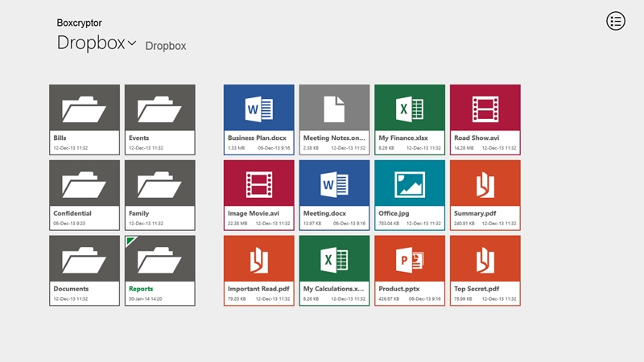This screenshot has height=362, width=644.
Task: Click the Important Read.pdf file name
Action: [x=258, y=289]
